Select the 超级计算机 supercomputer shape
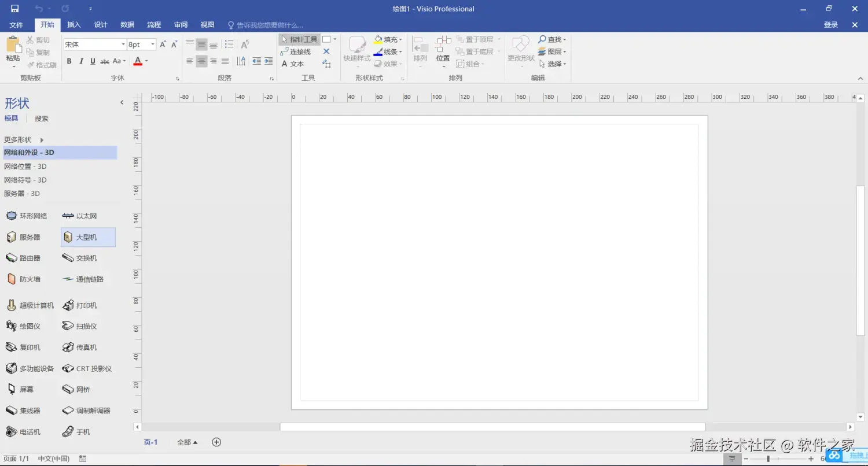The width and height of the screenshot is (868, 466). coord(30,305)
